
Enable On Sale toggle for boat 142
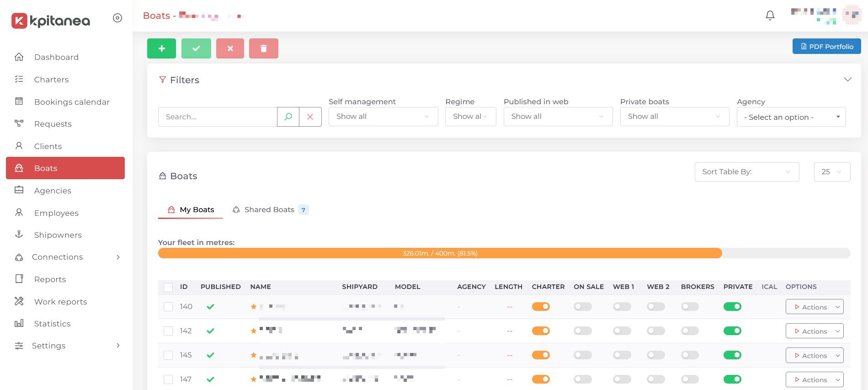[583, 331]
